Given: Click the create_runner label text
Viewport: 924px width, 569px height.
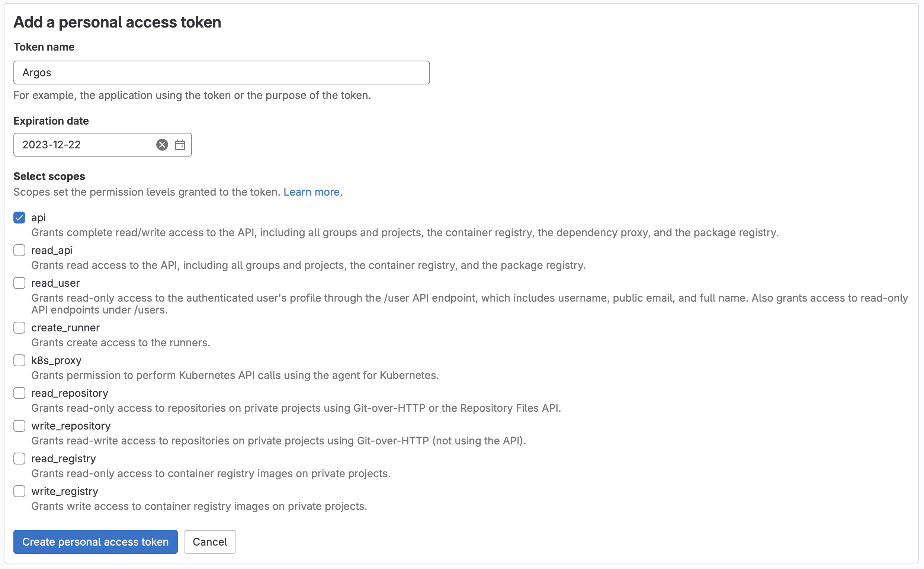Looking at the screenshot, I should coord(65,328).
